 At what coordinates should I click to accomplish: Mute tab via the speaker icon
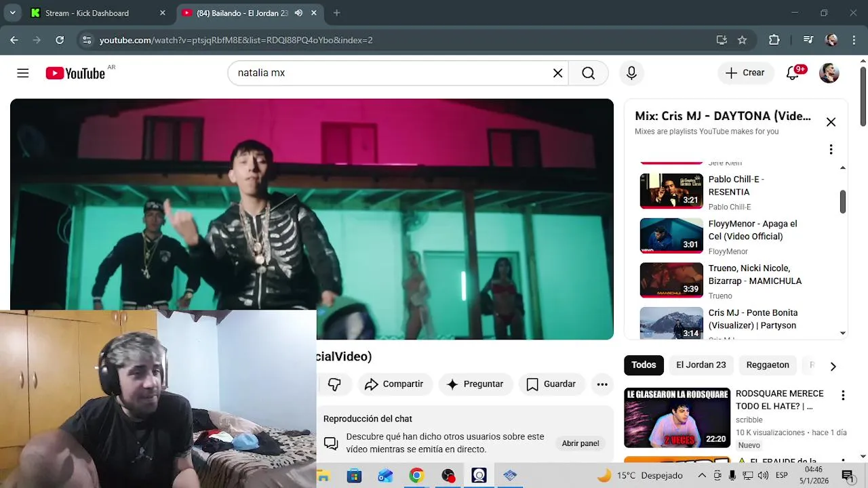tap(298, 13)
